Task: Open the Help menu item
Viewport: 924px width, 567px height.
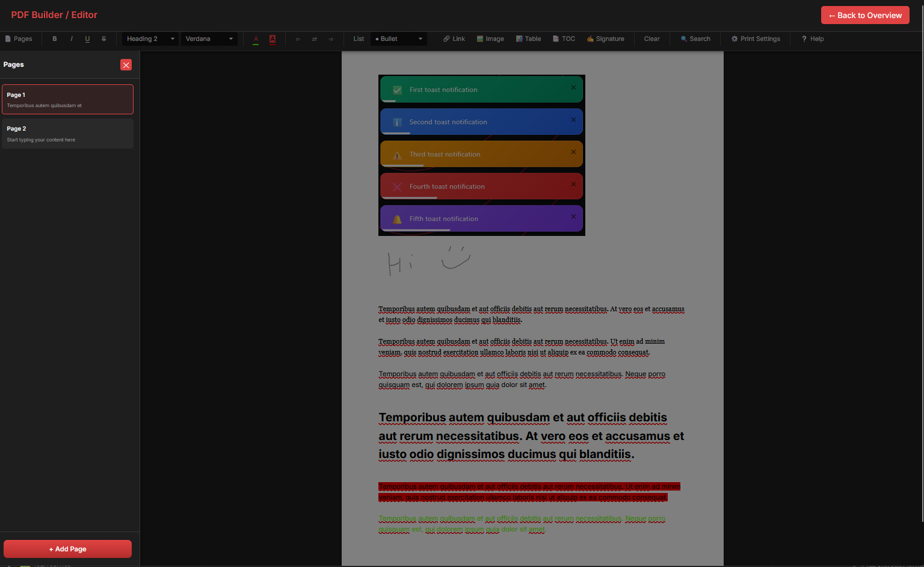Action: (813, 39)
